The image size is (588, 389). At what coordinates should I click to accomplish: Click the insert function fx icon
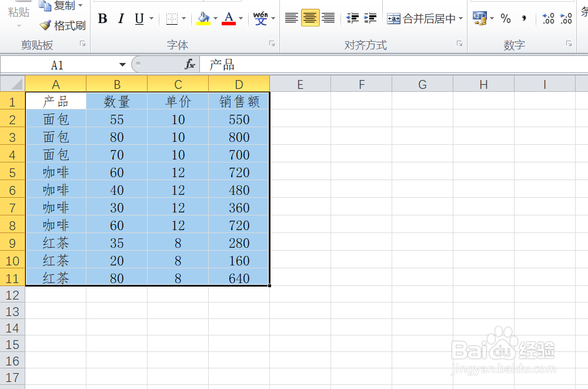tap(190, 65)
